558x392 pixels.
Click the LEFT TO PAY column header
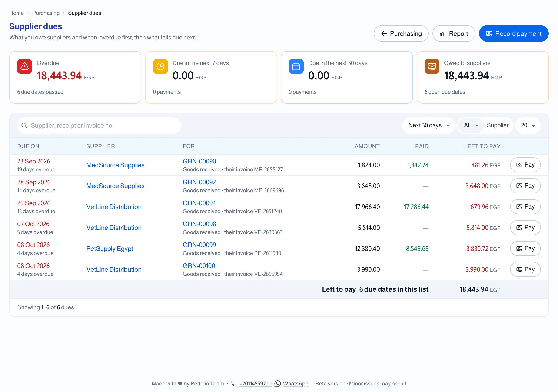[x=482, y=146]
